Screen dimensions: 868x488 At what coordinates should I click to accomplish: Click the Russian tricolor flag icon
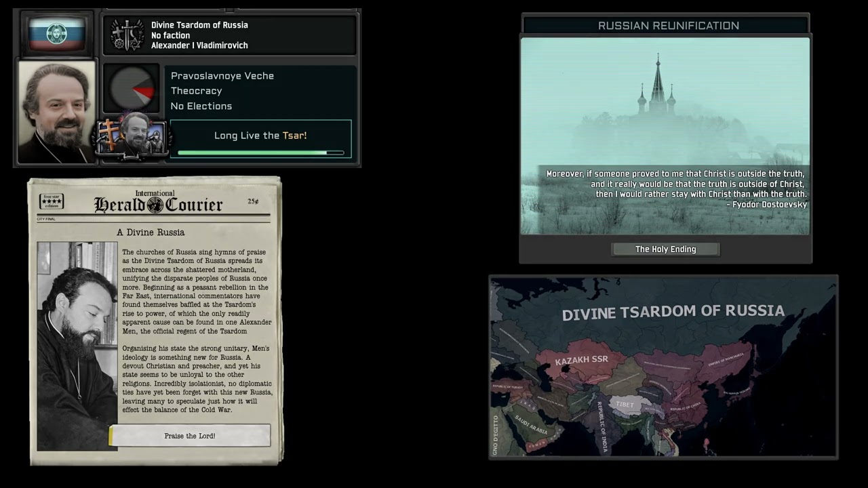pos(56,34)
